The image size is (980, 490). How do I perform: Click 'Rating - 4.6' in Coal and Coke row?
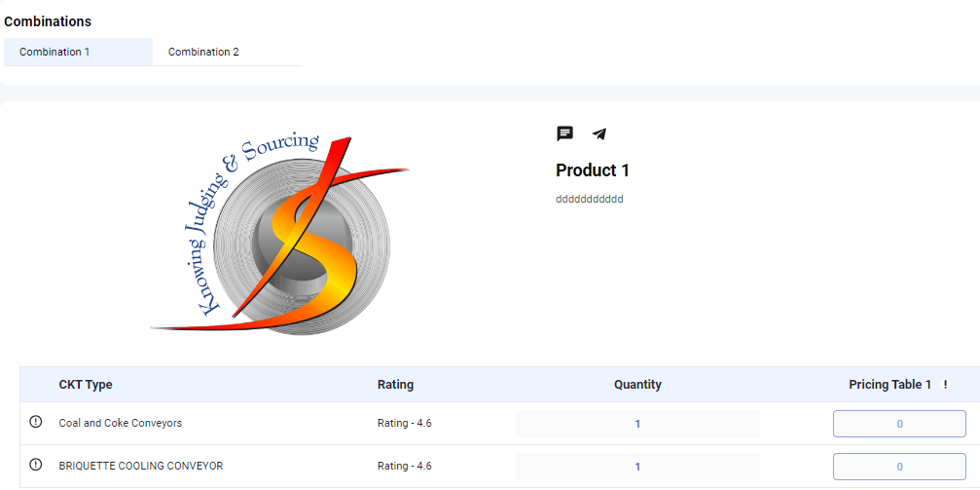pyautogui.click(x=405, y=423)
